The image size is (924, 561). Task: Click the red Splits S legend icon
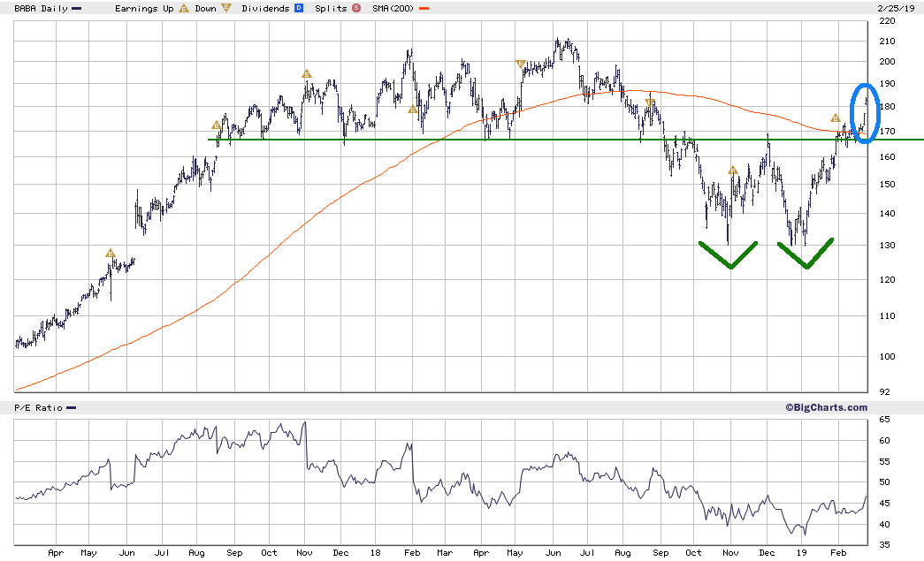(356, 8)
